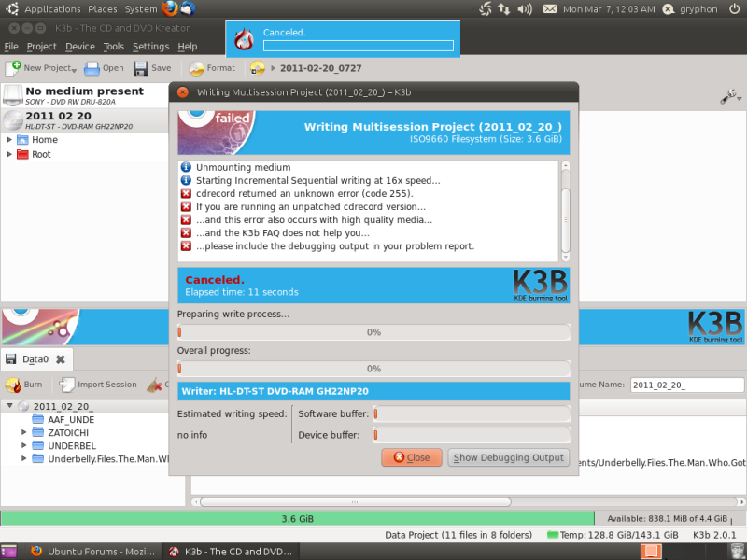Open the Trash icon in the bottom panel
Viewport: 747px width, 560px height.
pos(737,551)
